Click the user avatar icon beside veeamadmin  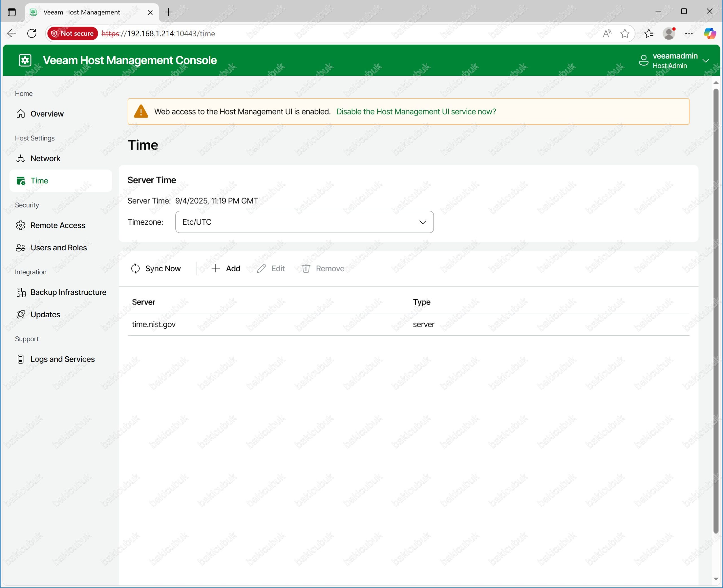(x=643, y=60)
